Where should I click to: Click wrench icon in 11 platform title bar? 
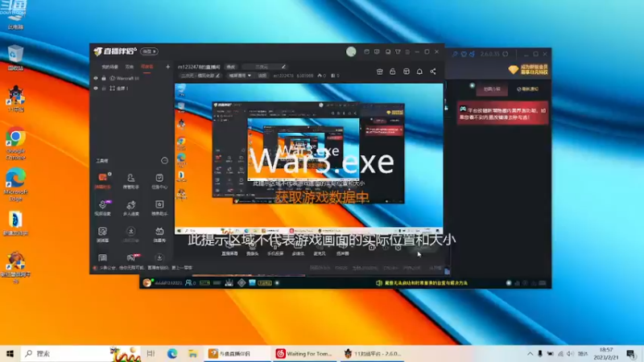(455, 54)
